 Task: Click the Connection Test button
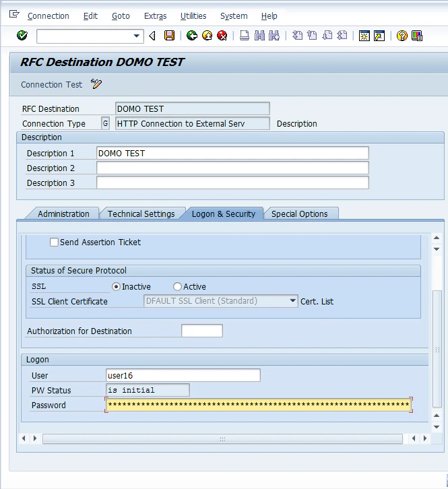[x=51, y=84]
